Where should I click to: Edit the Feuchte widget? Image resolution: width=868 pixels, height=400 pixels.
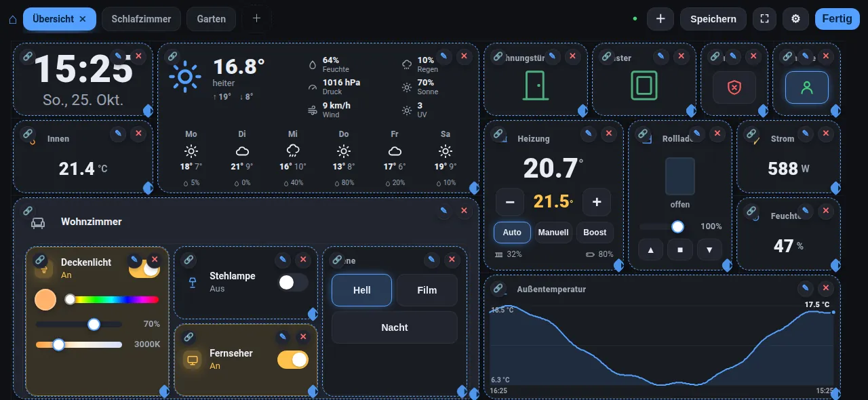pyautogui.click(x=806, y=211)
